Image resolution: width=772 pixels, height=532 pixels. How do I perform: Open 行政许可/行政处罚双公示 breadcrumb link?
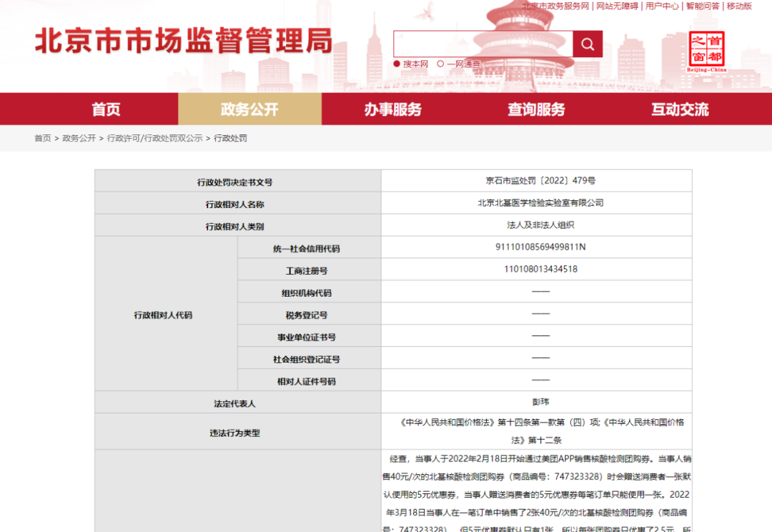coord(154,138)
